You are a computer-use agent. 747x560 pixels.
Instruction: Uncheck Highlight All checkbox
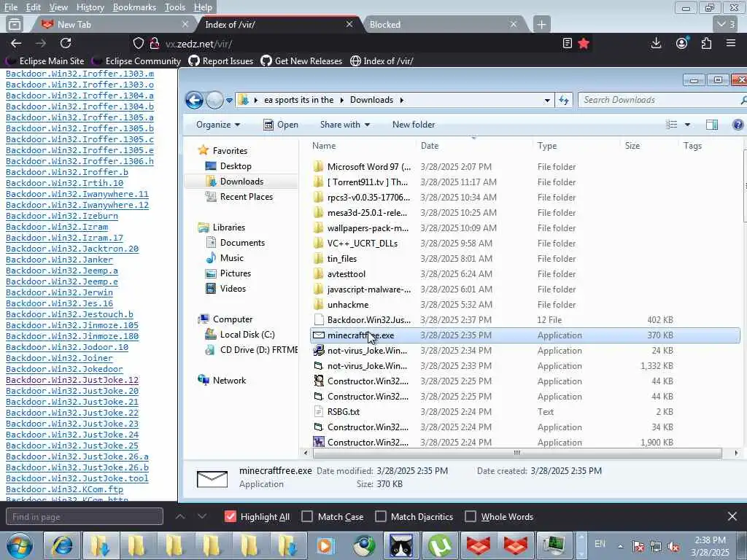230,517
